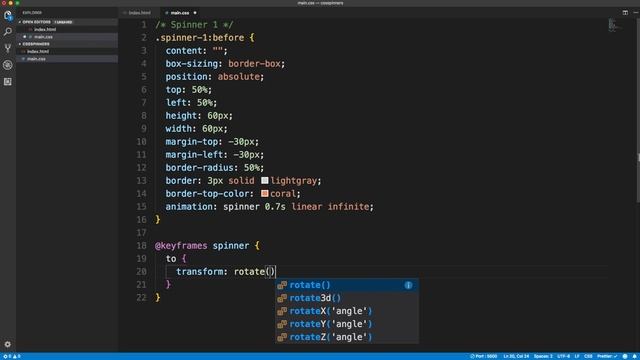
Task: Click the unsaved dot on main.css tab
Action: pyautogui.click(x=195, y=13)
